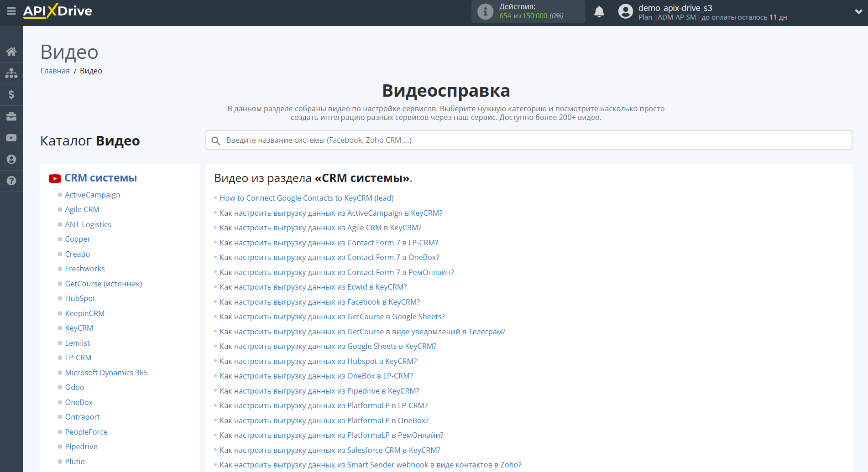
Task: Open the profile user icon in sidebar
Action: [x=11, y=159]
